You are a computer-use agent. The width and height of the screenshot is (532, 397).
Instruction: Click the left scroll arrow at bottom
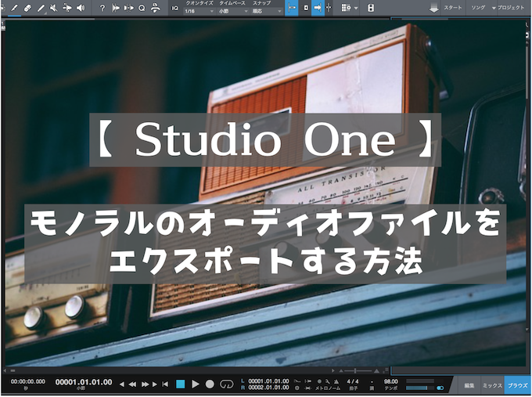point(5,370)
